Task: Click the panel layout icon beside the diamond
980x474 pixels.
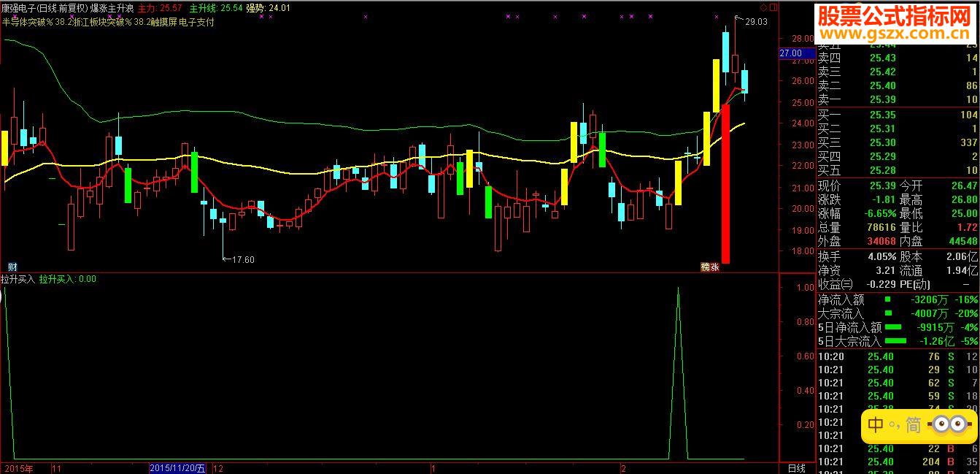Action: coord(773,7)
